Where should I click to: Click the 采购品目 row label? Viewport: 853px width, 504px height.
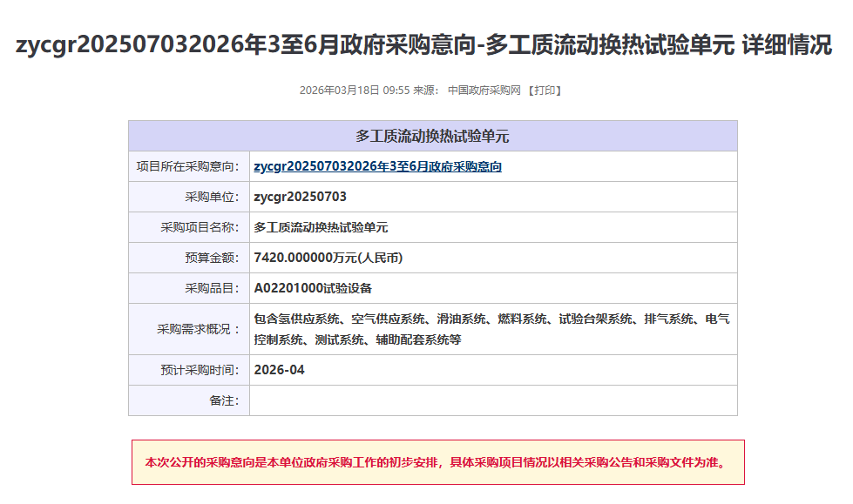tap(212, 288)
